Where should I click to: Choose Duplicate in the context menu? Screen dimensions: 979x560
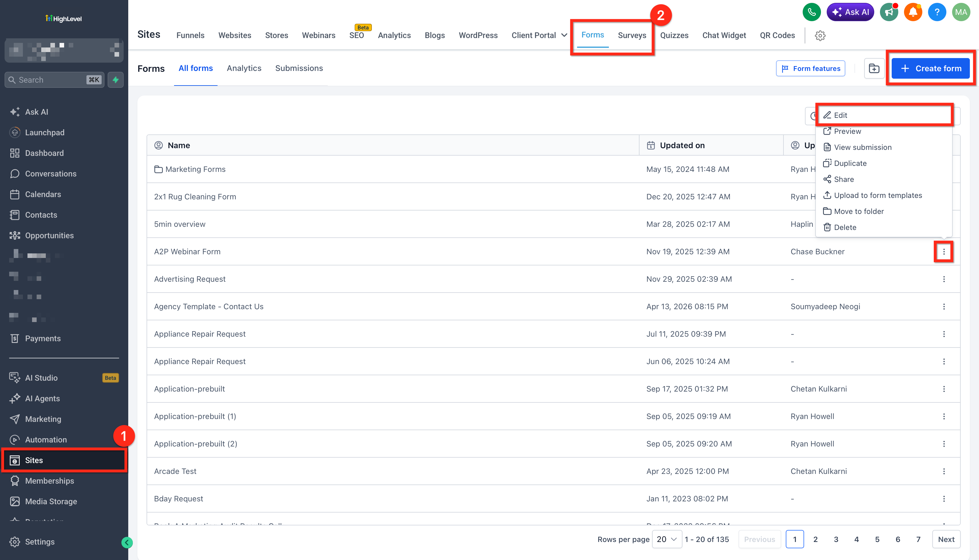[884, 163]
